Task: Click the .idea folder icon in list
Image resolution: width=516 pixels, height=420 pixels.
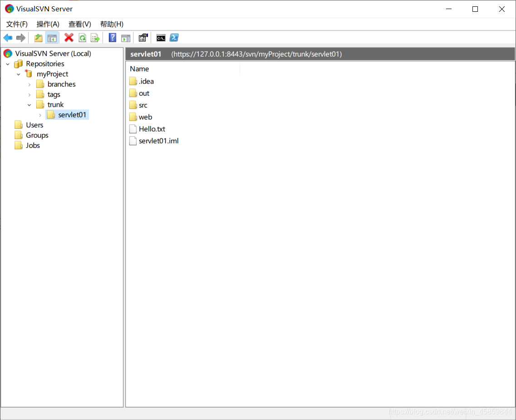Action: click(133, 81)
